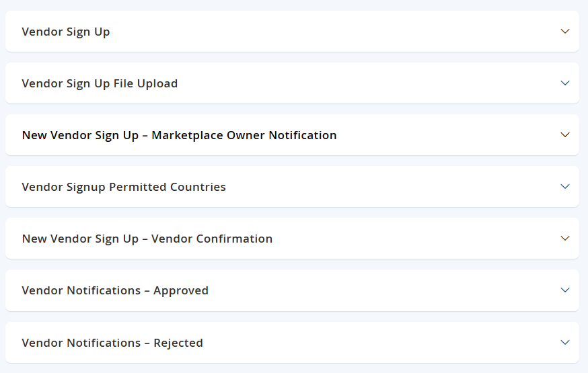The height and width of the screenshot is (373, 588).
Task: Select New Vendor Sign Up – Vendor Confirmation heading
Action: (147, 239)
